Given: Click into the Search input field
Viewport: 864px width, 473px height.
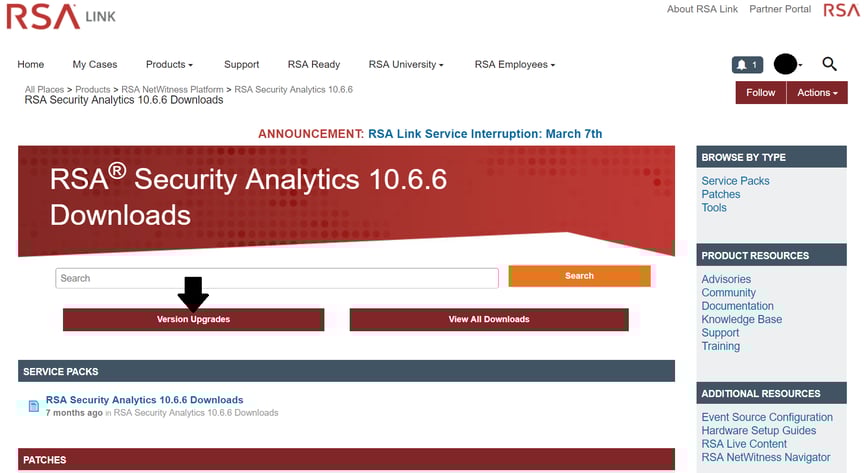Looking at the screenshot, I should click(x=277, y=278).
